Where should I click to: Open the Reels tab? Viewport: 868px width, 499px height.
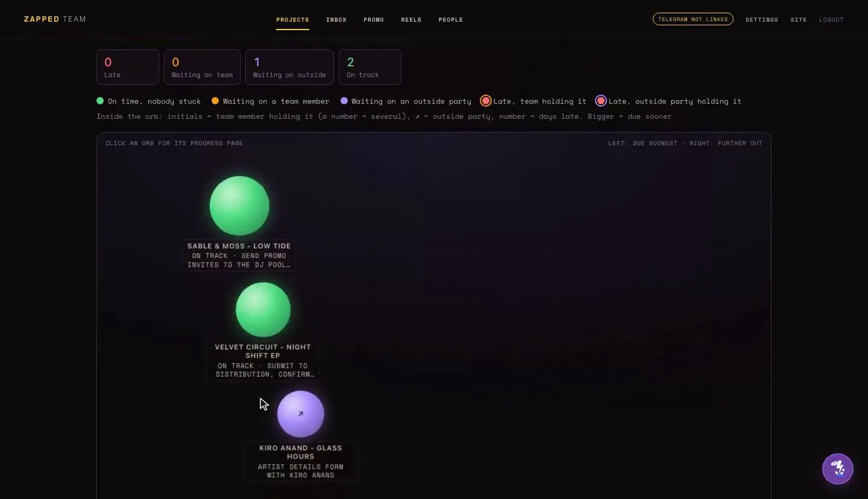point(411,20)
